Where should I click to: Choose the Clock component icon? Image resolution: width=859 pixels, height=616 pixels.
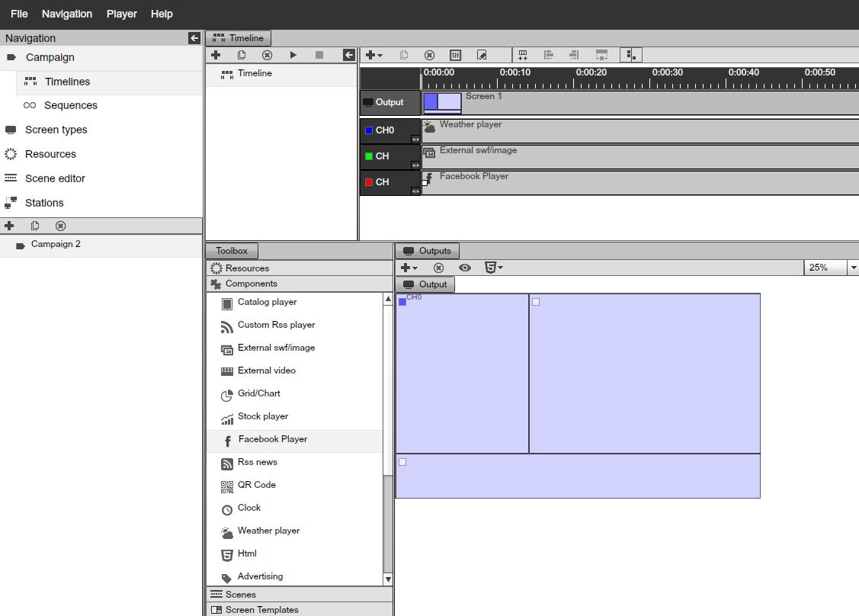(226, 509)
